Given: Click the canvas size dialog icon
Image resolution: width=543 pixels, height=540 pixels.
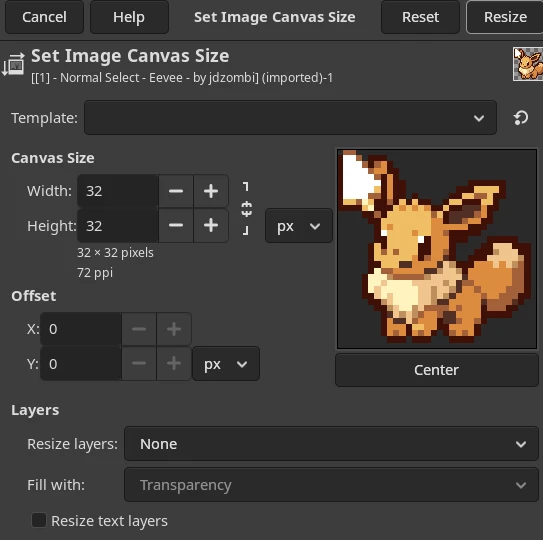Looking at the screenshot, I should coord(13,64).
